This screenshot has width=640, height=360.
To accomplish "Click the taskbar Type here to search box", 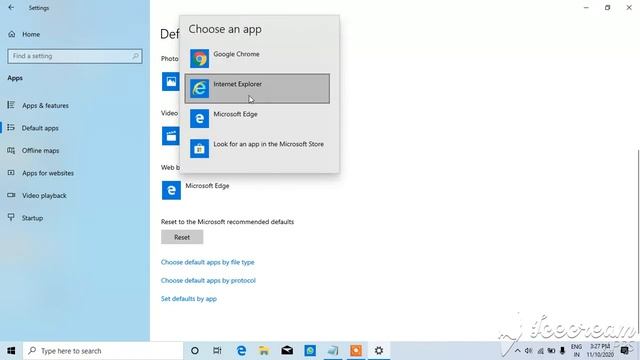I will pyautogui.click(x=103, y=351).
